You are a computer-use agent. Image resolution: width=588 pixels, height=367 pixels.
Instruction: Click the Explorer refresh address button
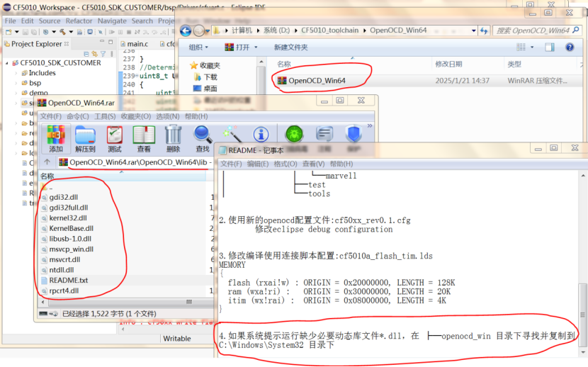pos(484,30)
